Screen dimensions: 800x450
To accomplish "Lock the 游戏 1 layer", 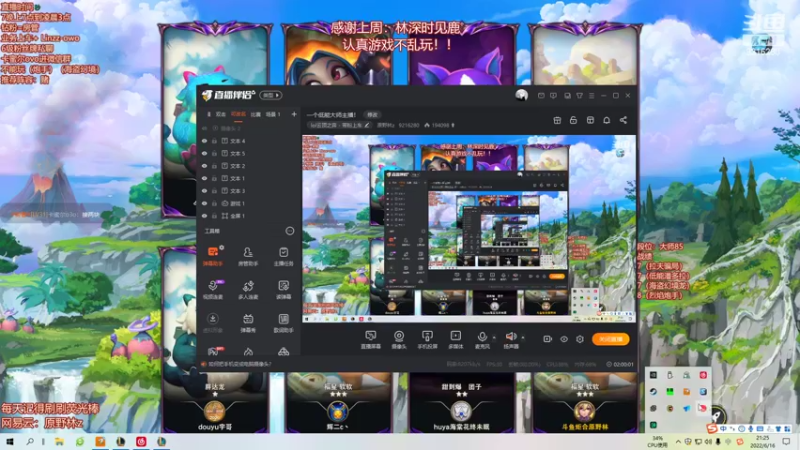I will [x=214, y=204].
